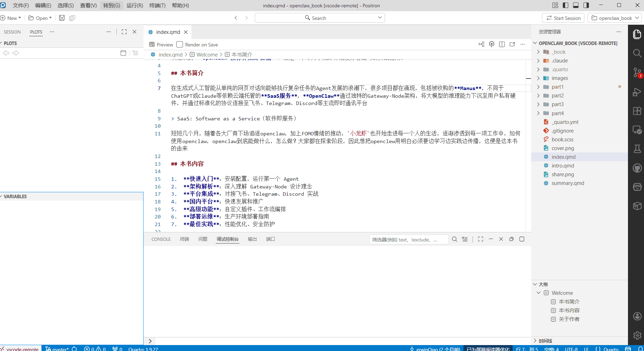Close the index.qmd editor tab
Screen dimensions: 644x351
click(x=186, y=32)
